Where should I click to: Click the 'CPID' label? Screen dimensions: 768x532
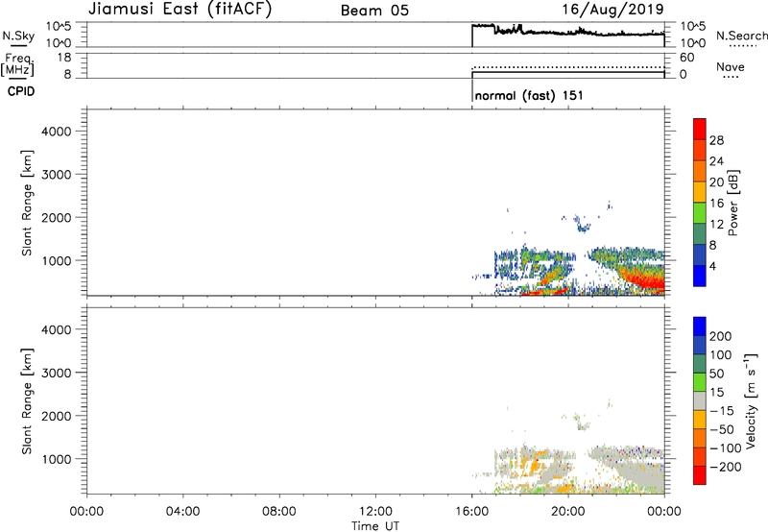[x=21, y=91]
